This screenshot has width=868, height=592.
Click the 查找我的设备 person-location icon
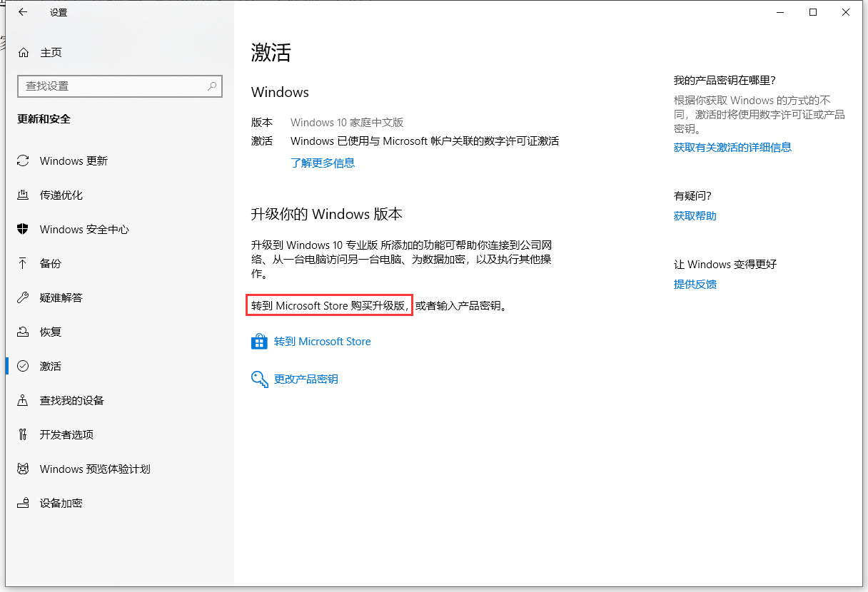tap(24, 401)
